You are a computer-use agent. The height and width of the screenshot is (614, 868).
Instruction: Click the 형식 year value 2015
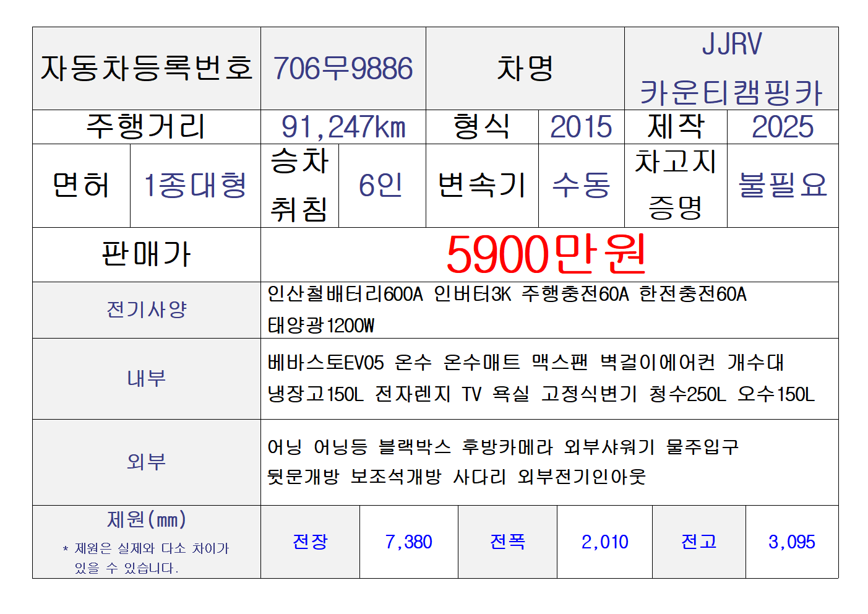581,128
